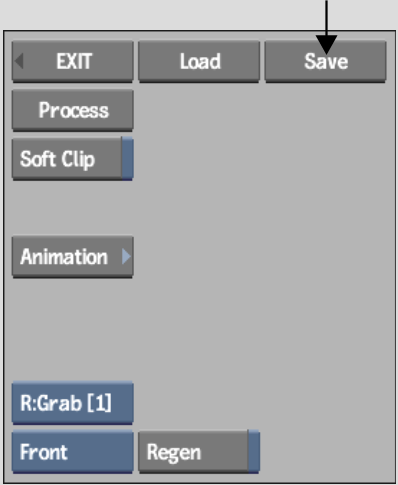This screenshot has height=485, width=398.
Task: Leave the module with the EXIT button
Action: pyautogui.click(x=73, y=61)
